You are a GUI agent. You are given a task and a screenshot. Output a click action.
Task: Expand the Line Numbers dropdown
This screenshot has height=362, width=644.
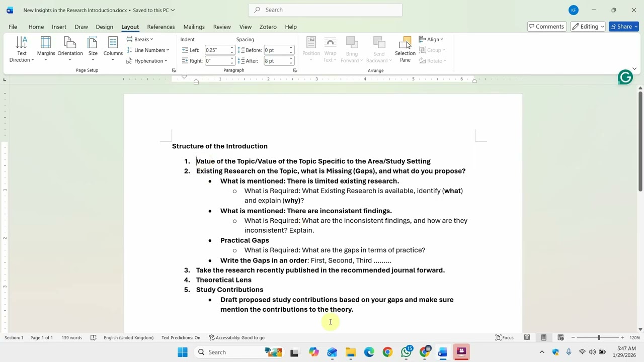pos(148,50)
